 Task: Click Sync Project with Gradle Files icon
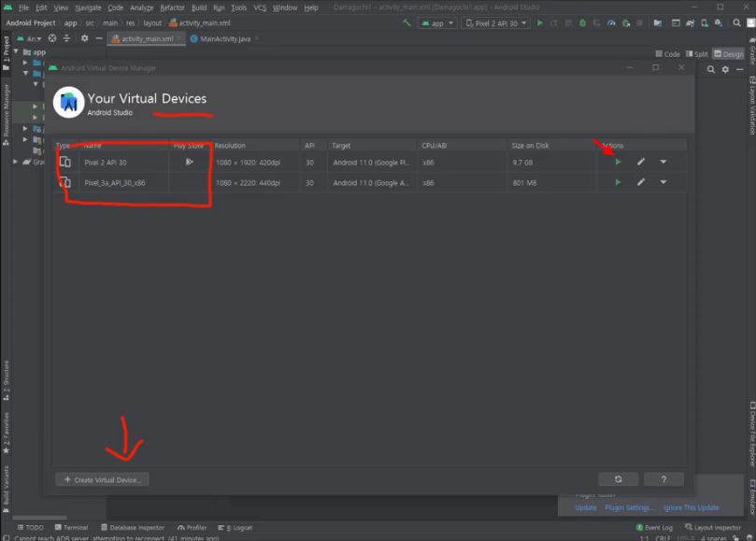[691, 22]
